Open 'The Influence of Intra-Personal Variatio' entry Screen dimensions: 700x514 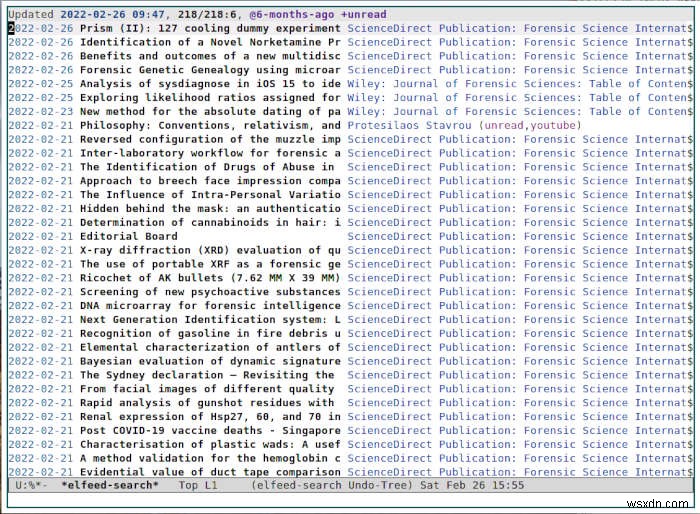click(x=210, y=195)
